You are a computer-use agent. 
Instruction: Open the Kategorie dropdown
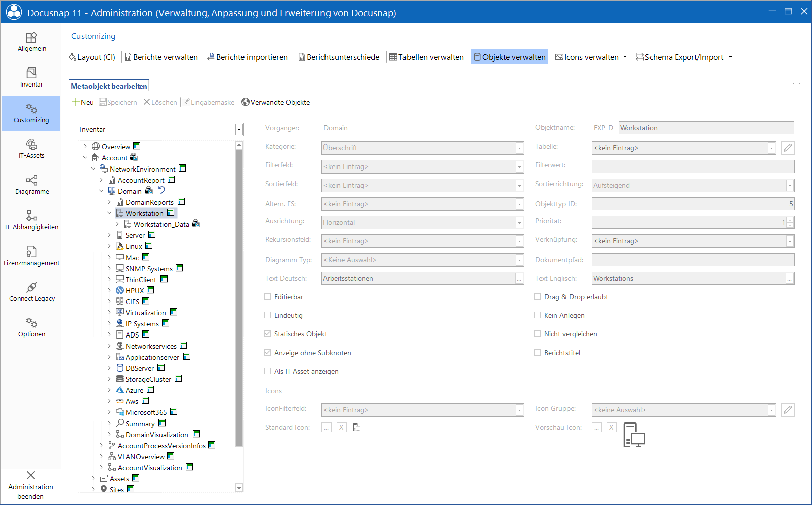(519, 148)
